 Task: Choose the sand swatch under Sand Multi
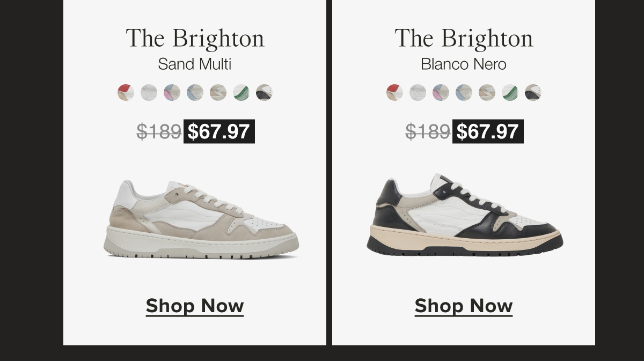(x=218, y=92)
